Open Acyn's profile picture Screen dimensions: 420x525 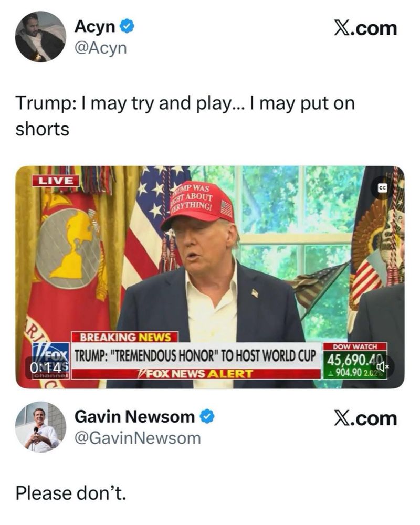40,37
